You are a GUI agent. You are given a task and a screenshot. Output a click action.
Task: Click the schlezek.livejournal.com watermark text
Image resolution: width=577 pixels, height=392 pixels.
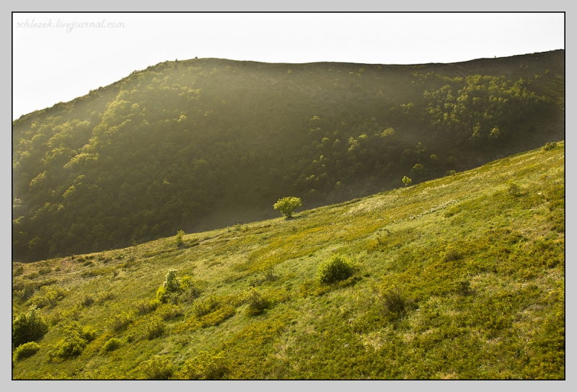[71, 24]
